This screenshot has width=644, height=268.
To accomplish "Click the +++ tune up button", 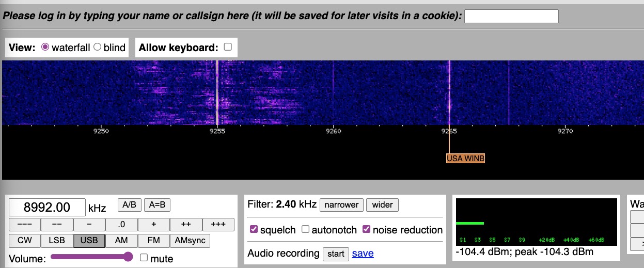I will tap(218, 225).
